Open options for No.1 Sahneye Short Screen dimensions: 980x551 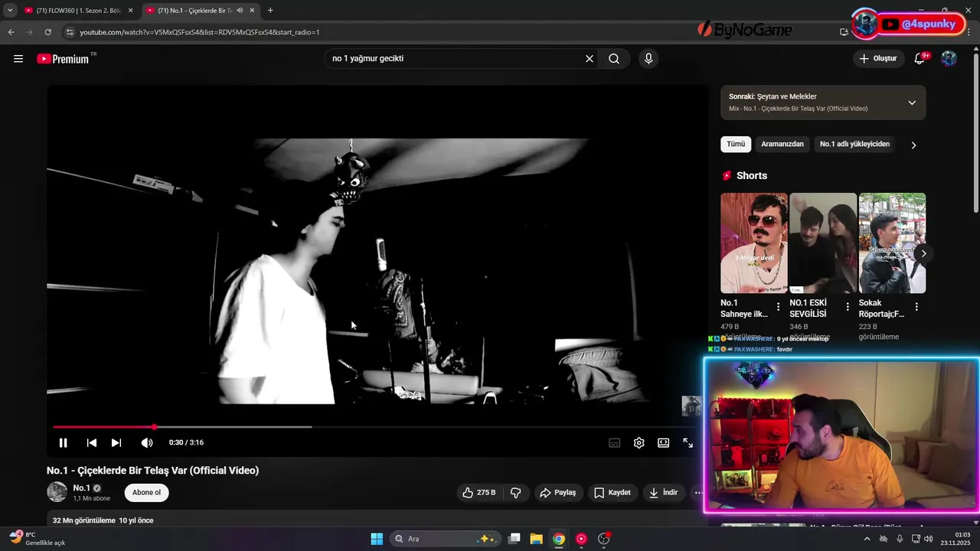point(778,307)
